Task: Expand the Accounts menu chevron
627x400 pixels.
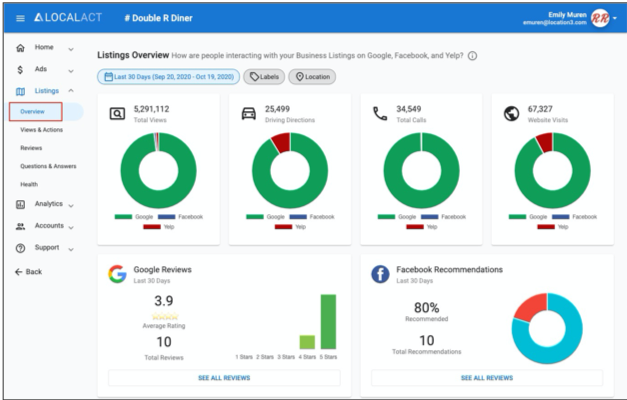Action: tap(71, 228)
